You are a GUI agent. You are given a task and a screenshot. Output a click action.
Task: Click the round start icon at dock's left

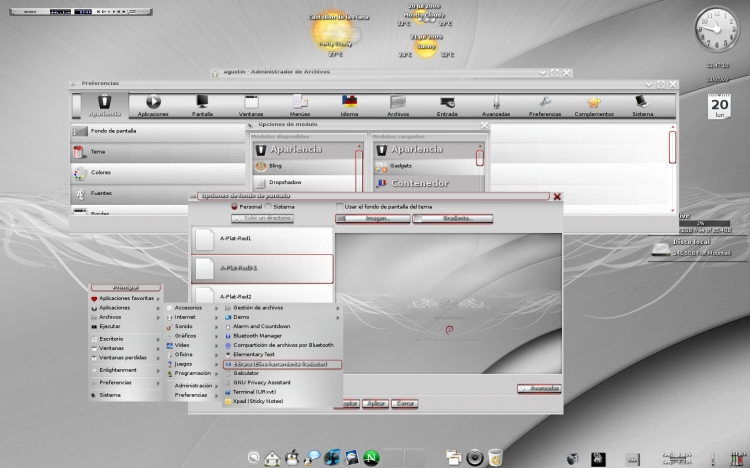pos(254,458)
